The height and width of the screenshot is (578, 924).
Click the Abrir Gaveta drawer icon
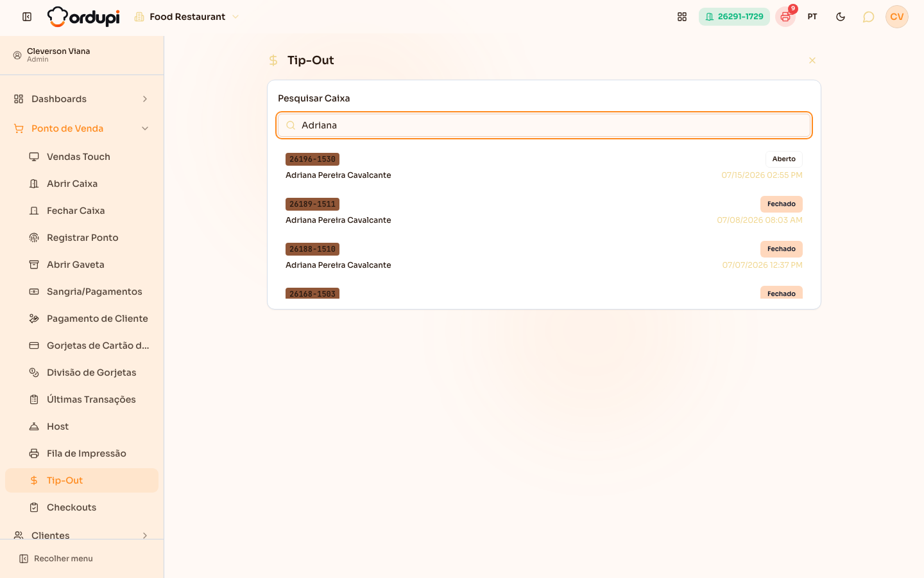34,265
